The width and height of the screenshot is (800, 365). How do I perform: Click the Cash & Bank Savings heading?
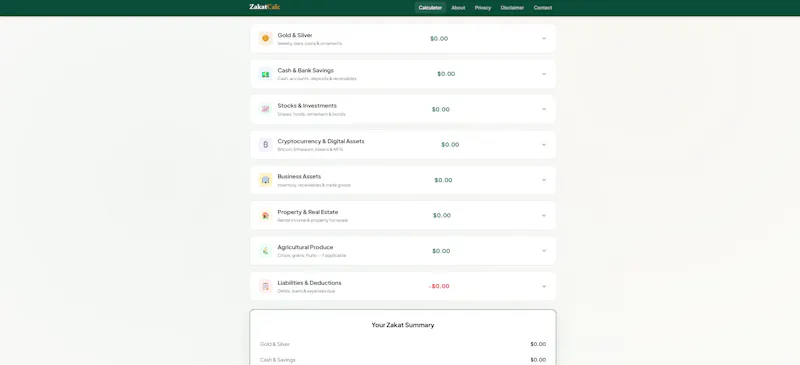tap(306, 70)
